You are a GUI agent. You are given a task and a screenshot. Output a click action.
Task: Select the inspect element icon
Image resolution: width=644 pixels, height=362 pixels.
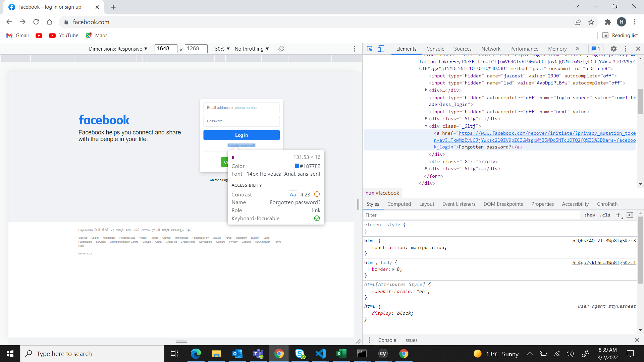pyautogui.click(x=369, y=49)
